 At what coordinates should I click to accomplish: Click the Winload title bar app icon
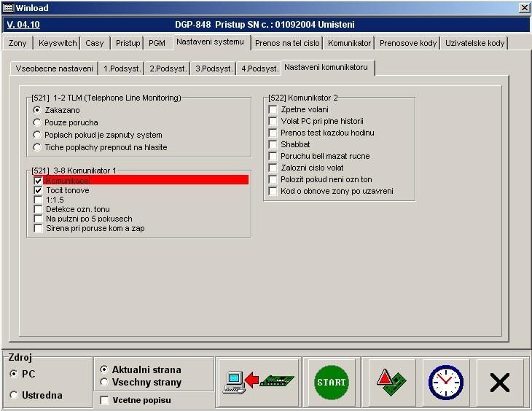coord(8,7)
